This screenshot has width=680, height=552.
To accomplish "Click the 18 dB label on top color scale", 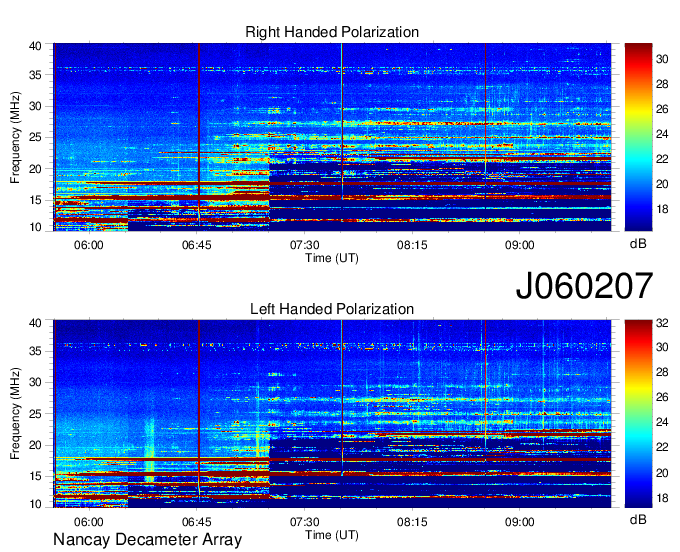I will [x=662, y=209].
